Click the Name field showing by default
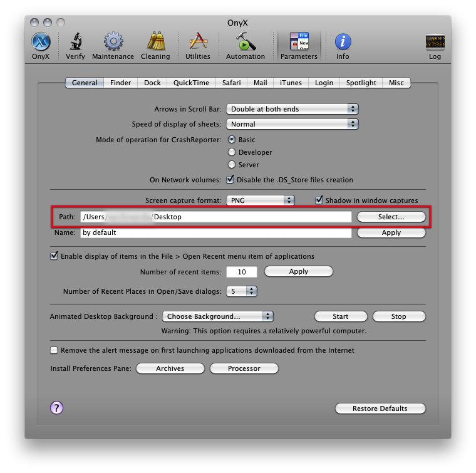The height and width of the screenshot is (473, 476). click(x=216, y=232)
